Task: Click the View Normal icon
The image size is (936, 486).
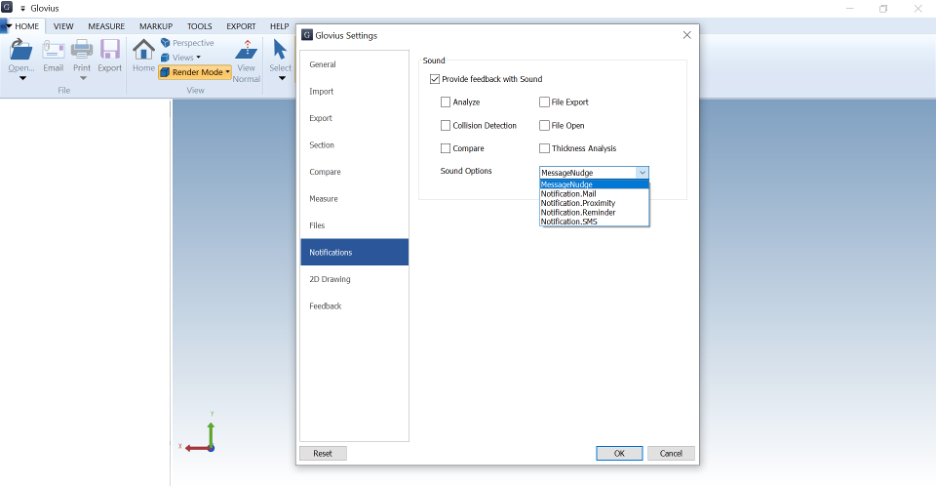Action: click(247, 50)
